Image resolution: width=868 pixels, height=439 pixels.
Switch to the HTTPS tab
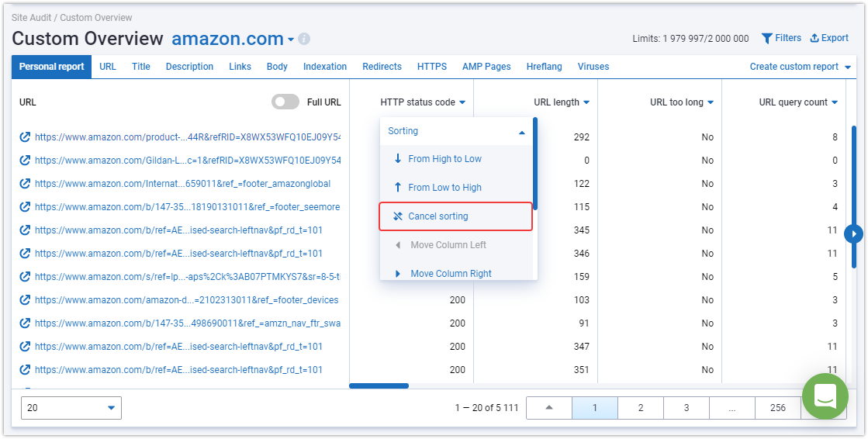432,67
